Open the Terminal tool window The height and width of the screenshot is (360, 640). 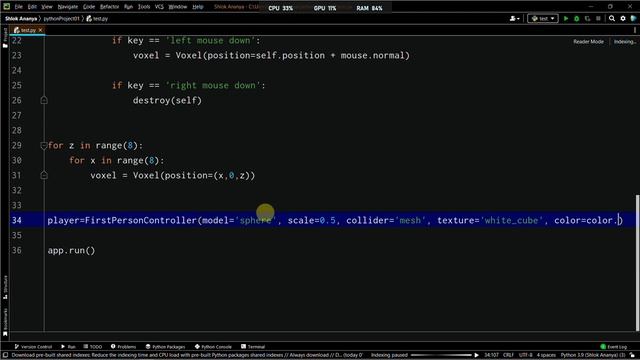(253, 347)
